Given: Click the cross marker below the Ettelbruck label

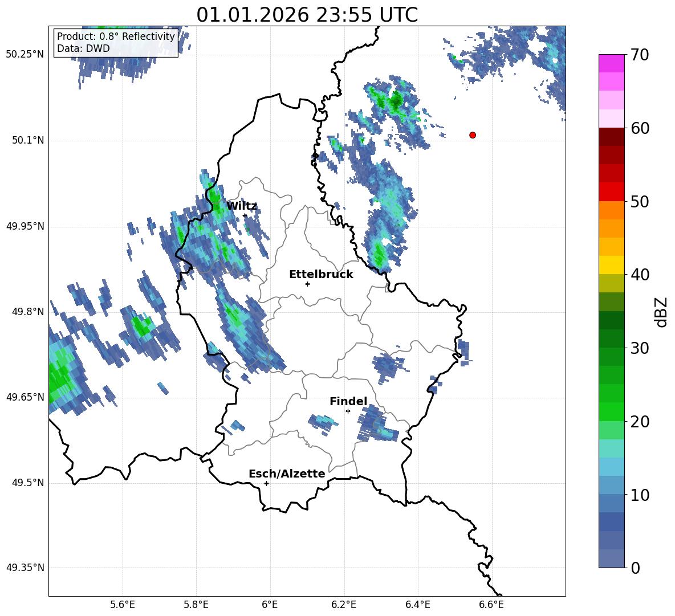Looking at the screenshot, I should pyautogui.click(x=307, y=284).
